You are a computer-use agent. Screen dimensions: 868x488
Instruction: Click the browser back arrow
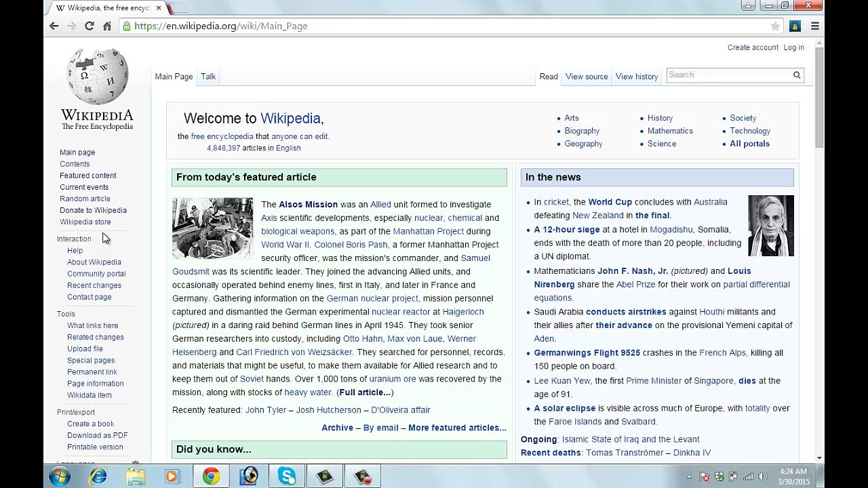(x=54, y=26)
